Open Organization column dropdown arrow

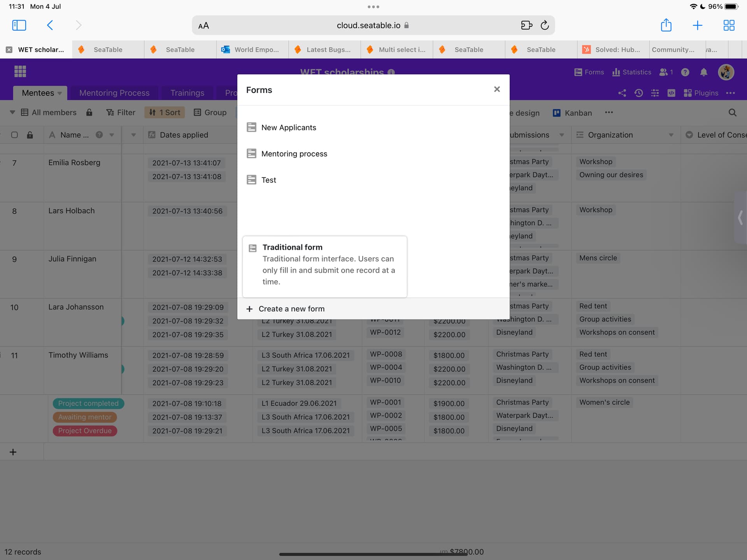671,135
